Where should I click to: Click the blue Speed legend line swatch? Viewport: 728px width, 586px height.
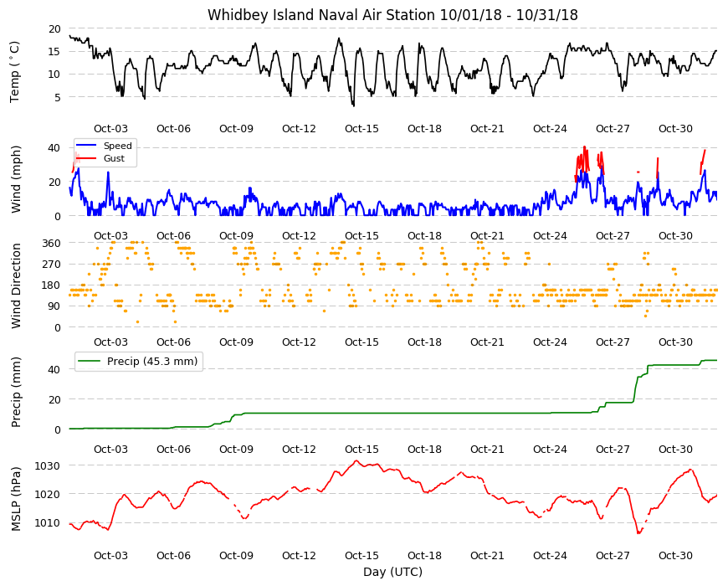(x=86, y=146)
